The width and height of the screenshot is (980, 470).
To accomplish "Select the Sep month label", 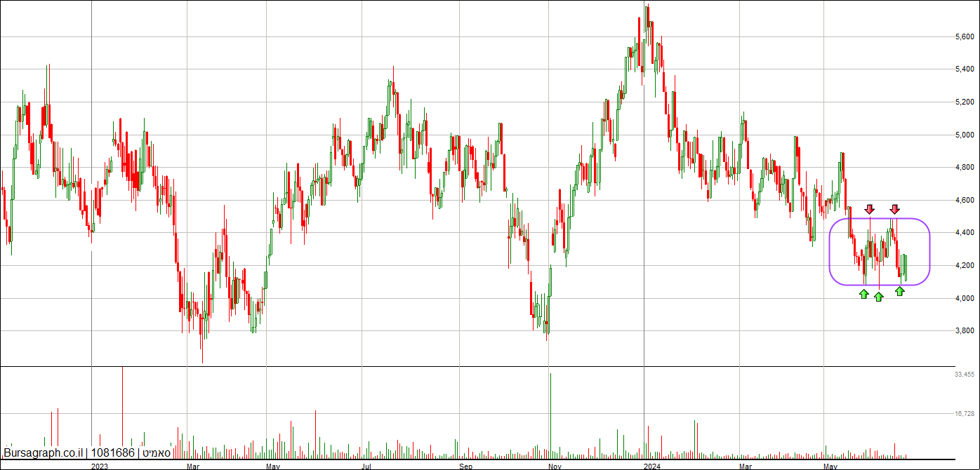I will click(466, 466).
